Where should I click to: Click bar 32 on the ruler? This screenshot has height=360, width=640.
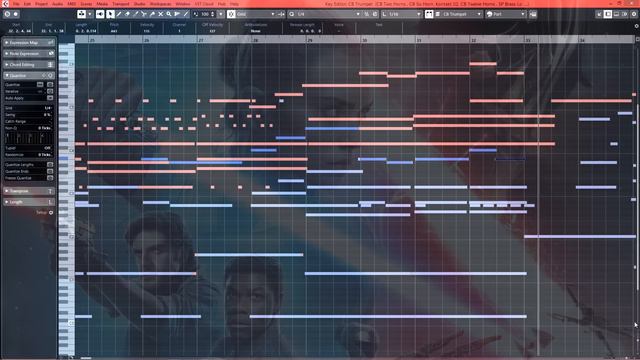point(473,40)
